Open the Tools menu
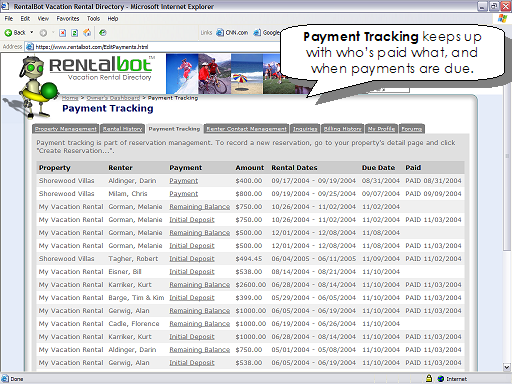512x384 pixels. pyautogui.click(x=93, y=19)
